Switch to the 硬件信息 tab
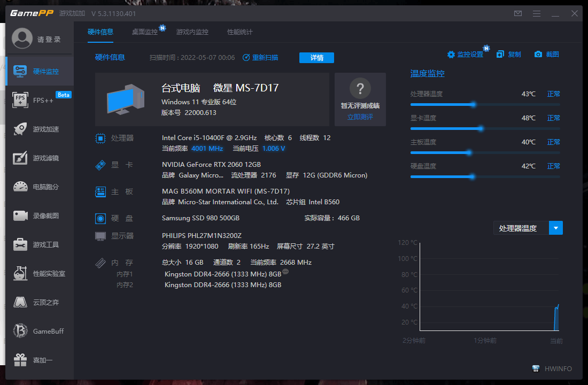588x385 pixels. click(x=100, y=32)
